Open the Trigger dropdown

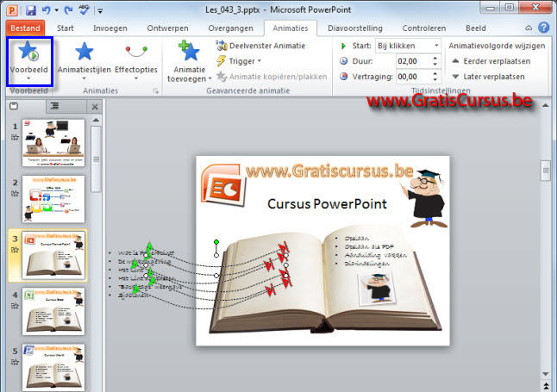point(239,61)
